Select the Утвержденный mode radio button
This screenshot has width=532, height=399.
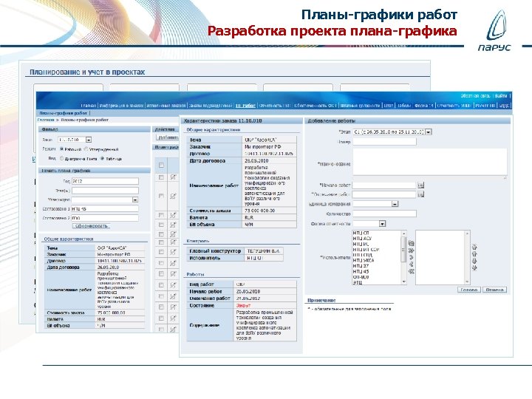86,149
